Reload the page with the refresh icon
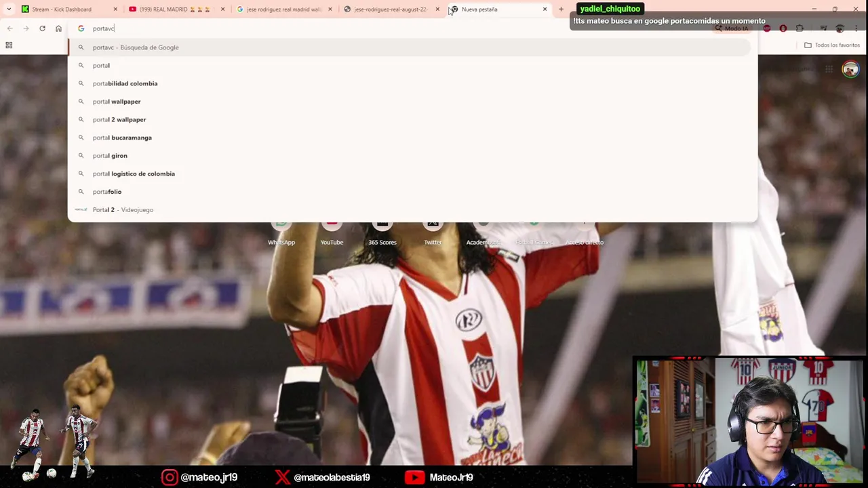Image resolution: width=868 pixels, height=488 pixels. tap(42, 28)
